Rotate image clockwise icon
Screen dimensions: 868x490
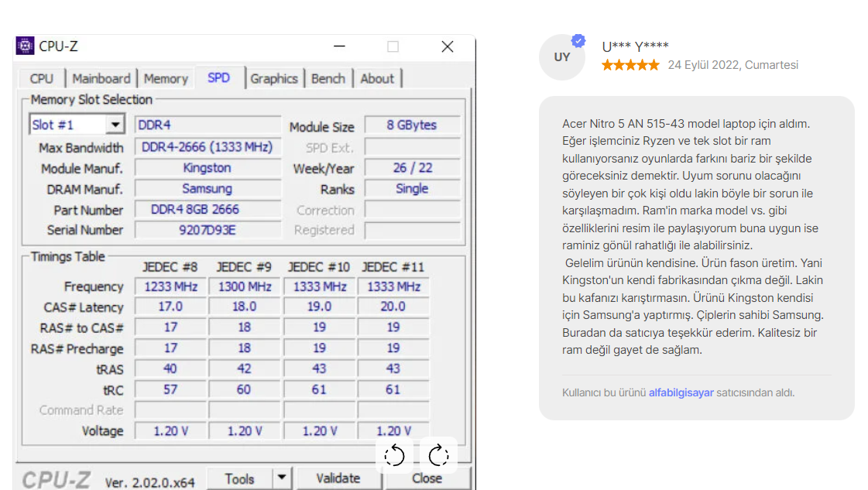(x=438, y=455)
